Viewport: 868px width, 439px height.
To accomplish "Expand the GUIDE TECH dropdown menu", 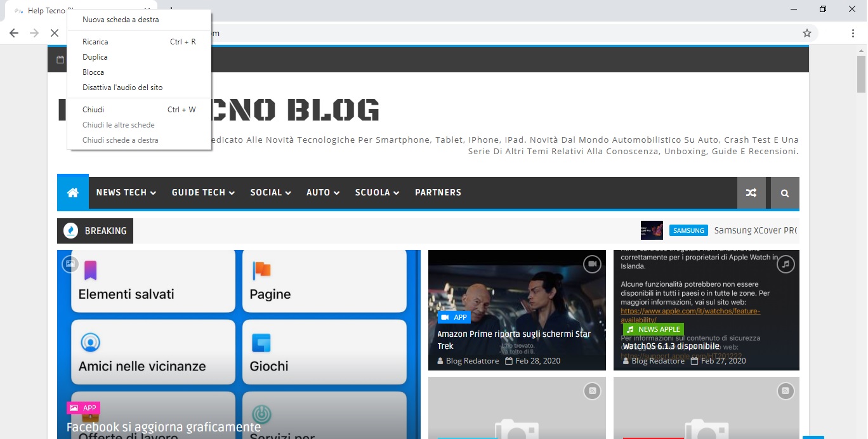I will [203, 193].
